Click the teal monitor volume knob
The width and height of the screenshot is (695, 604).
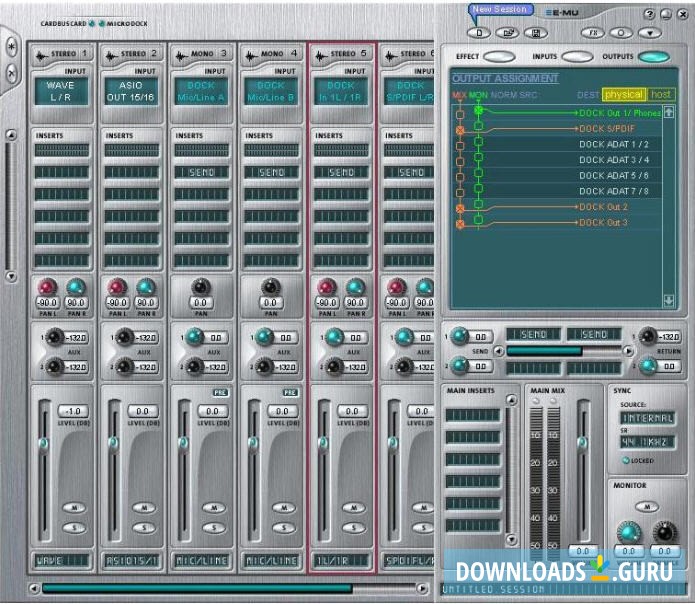pyautogui.click(x=628, y=531)
